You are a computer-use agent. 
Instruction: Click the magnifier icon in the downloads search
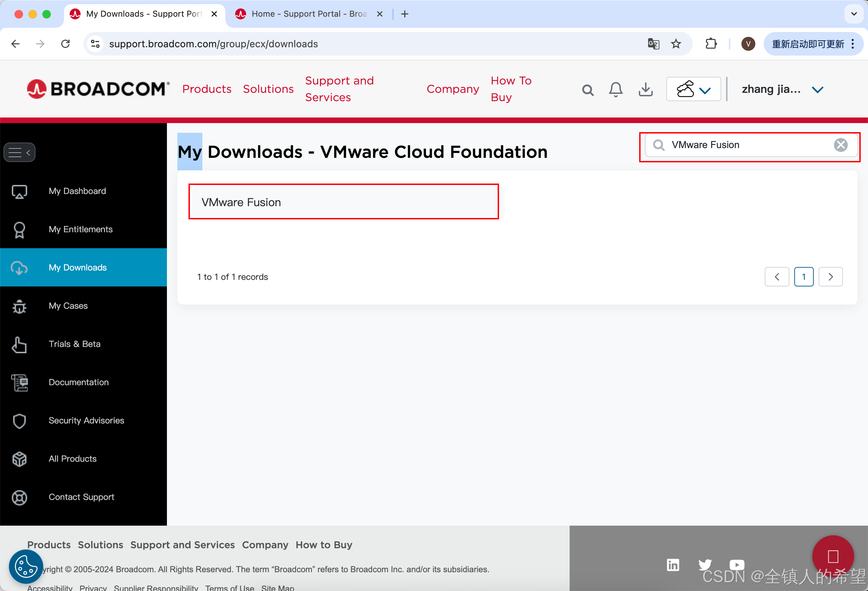(x=658, y=145)
